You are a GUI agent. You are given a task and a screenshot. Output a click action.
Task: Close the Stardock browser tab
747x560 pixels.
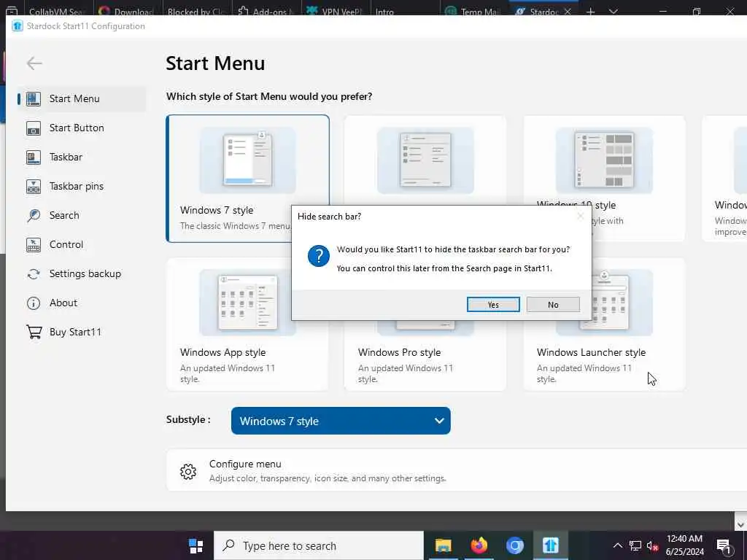coord(568,12)
